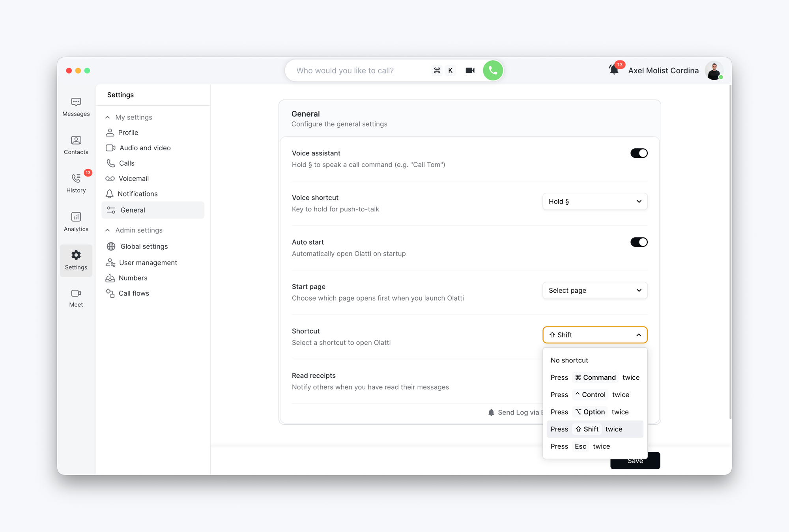Disable the Auto start toggle

pyautogui.click(x=639, y=242)
